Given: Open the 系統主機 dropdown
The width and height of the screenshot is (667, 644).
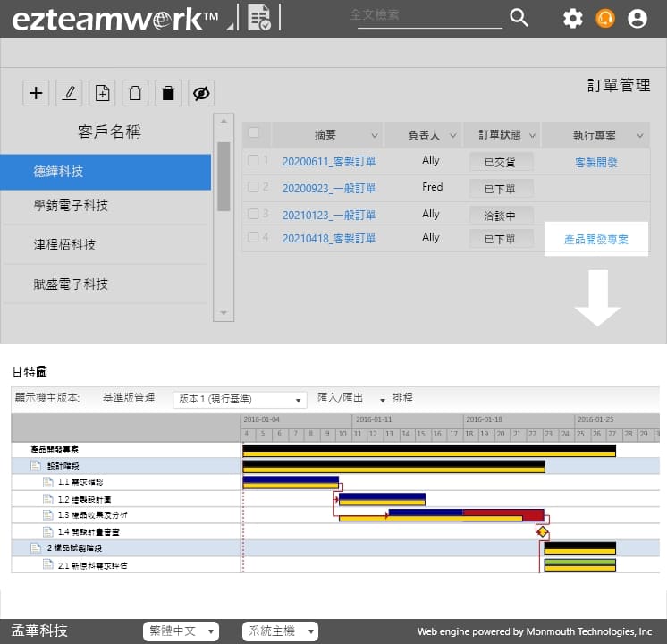Looking at the screenshot, I should (x=279, y=631).
